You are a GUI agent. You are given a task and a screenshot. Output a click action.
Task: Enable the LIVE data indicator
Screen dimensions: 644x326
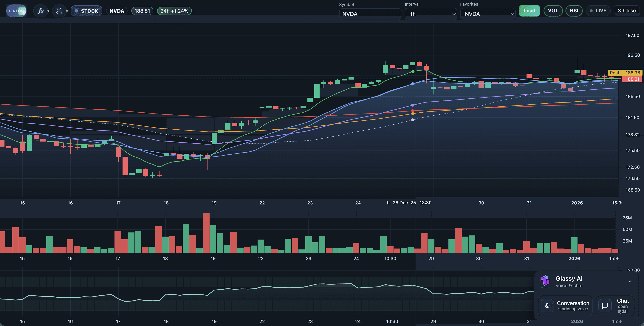point(598,11)
